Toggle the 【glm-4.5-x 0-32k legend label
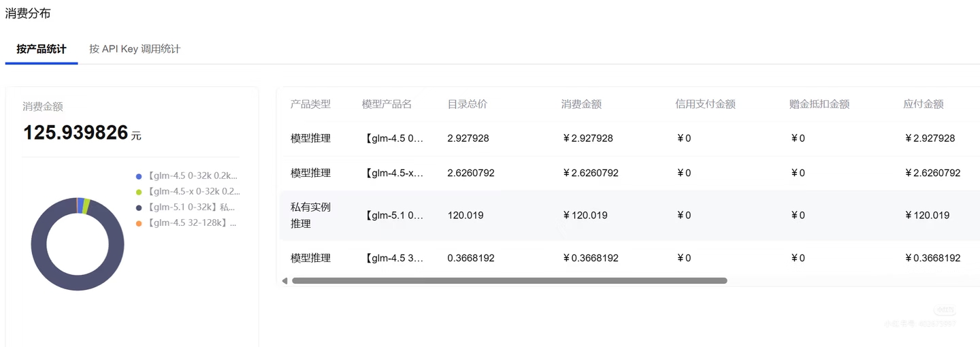980x347 pixels. [x=193, y=192]
